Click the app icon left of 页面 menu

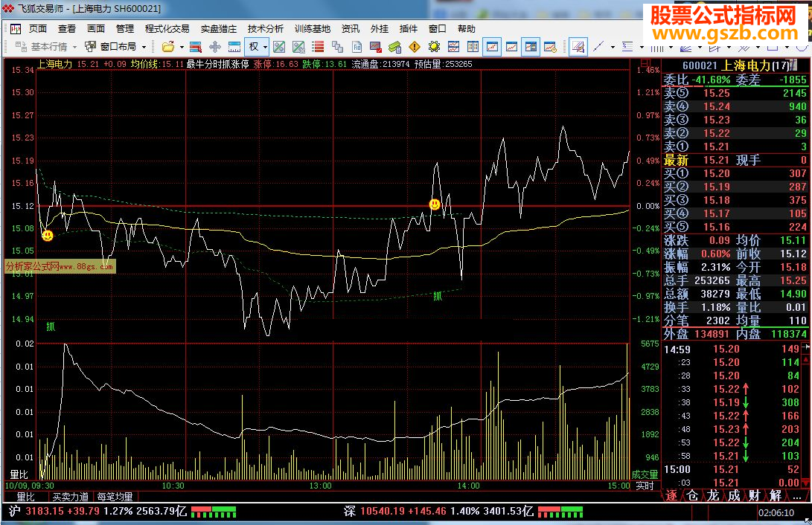(x=16, y=29)
